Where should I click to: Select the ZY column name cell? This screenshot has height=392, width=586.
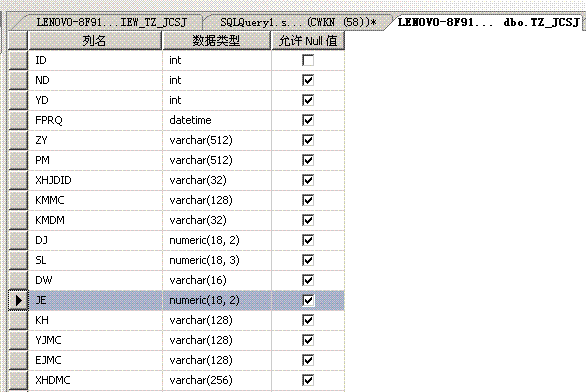95,140
